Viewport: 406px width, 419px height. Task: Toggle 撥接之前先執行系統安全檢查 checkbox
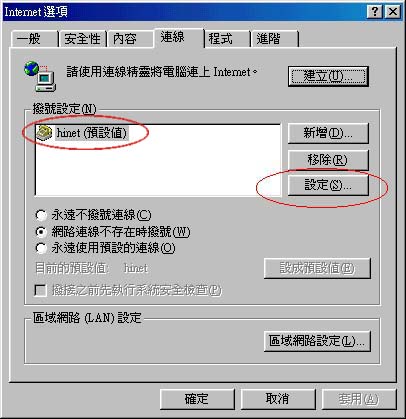40,290
